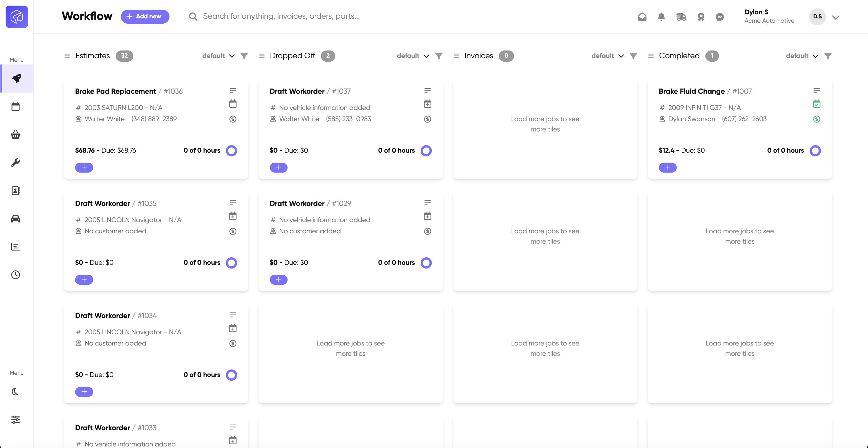Viewport: 868px width, 448px height.
Task: Open the Estimates column hamburger menu
Action: tap(67, 56)
